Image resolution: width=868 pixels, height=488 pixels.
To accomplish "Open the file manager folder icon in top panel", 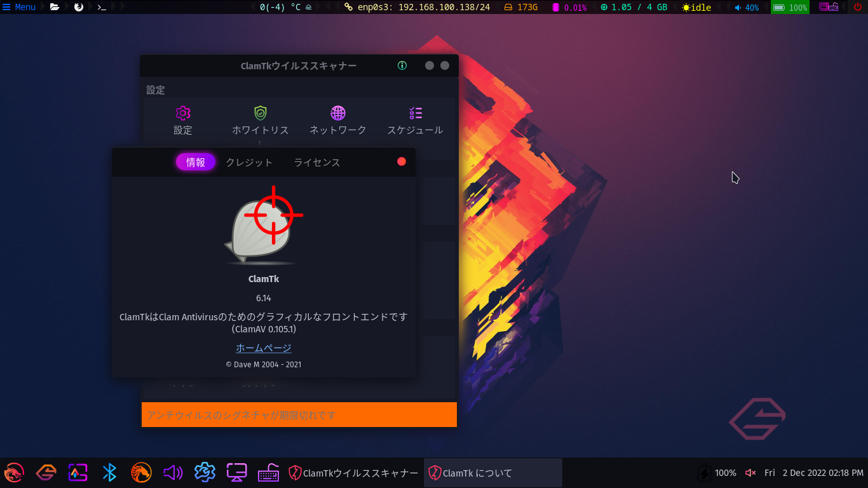I will click(55, 7).
